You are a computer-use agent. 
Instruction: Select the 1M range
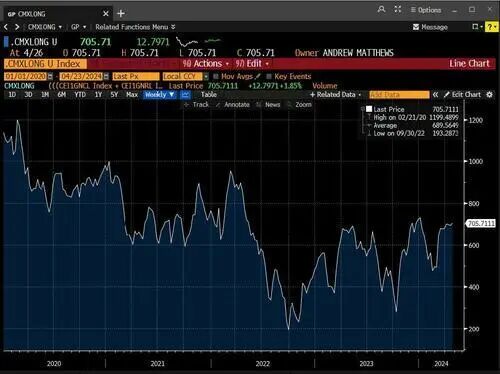(x=45, y=95)
